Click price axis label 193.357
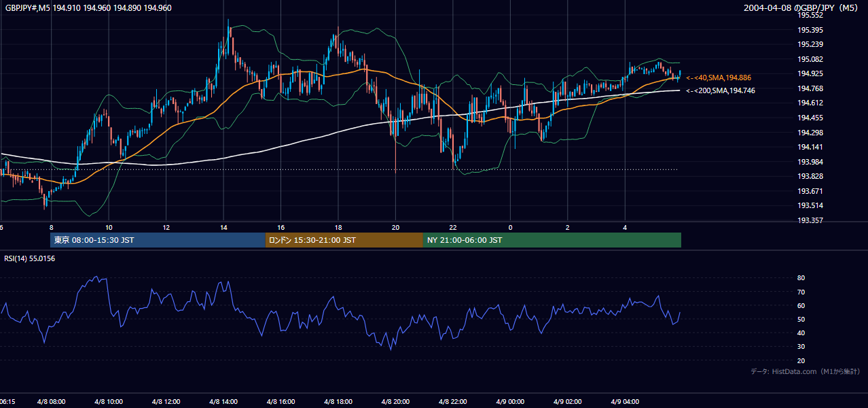 (810, 220)
